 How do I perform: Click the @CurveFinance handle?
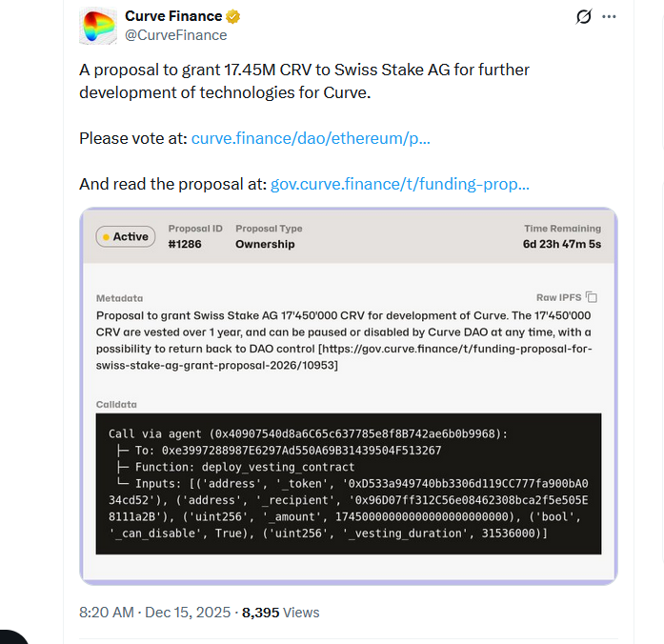(176, 35)
